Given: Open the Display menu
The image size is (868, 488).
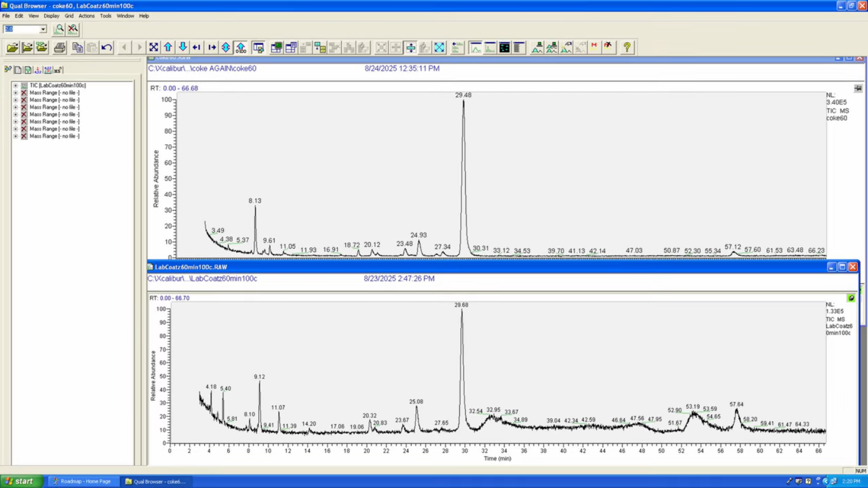Looking at the screenshot, I should tap(51, 16).
